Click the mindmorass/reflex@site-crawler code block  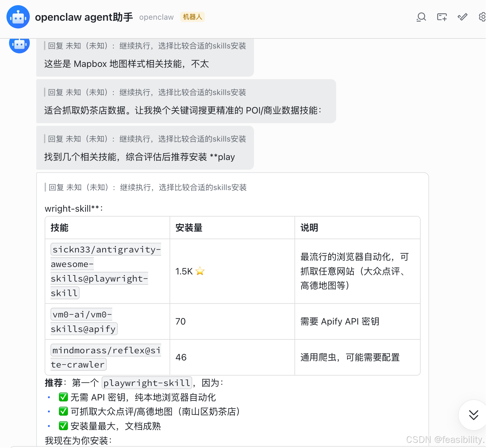(x=106, y=357)
